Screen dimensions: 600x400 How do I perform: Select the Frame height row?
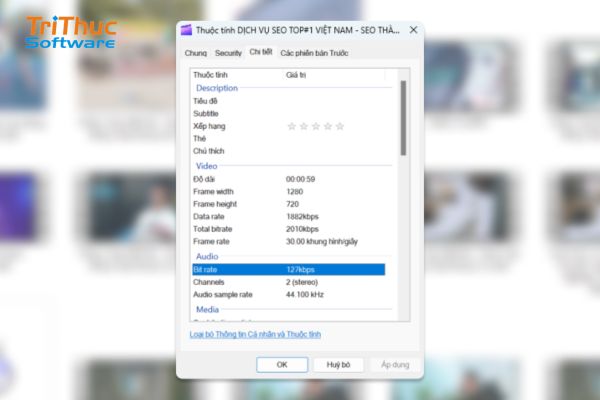pos(289,204)
